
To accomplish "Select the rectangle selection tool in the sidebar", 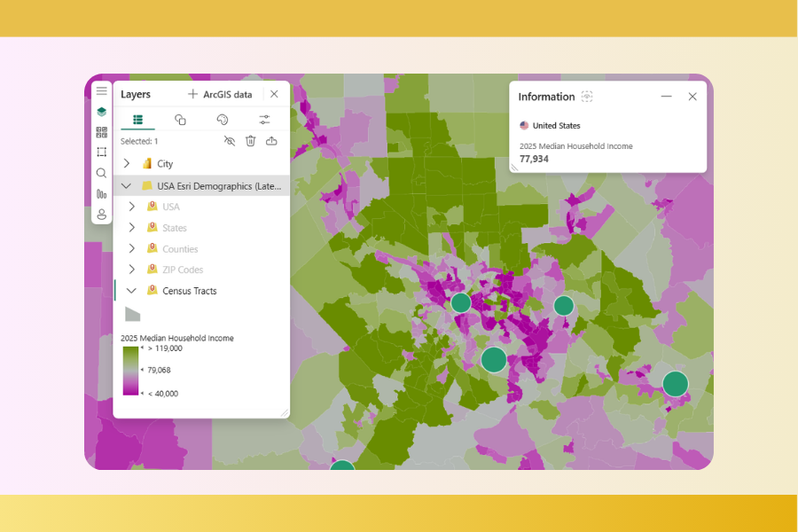I will 101,152.
